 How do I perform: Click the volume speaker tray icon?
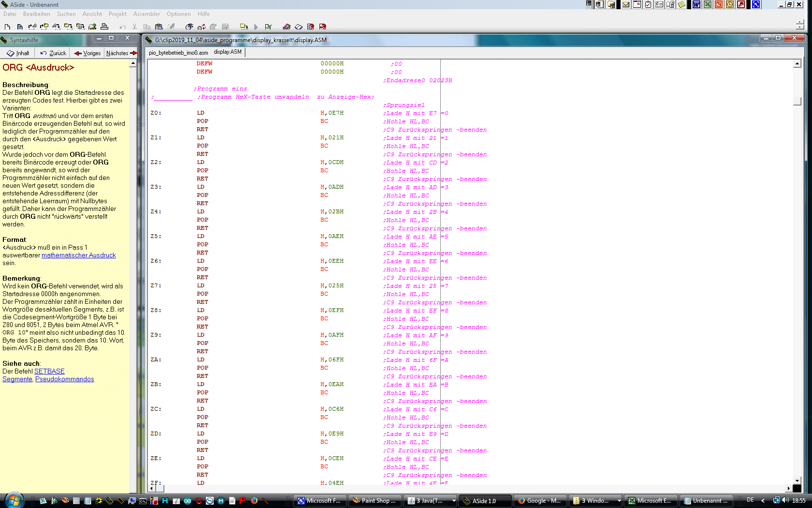tap(785, 500)
